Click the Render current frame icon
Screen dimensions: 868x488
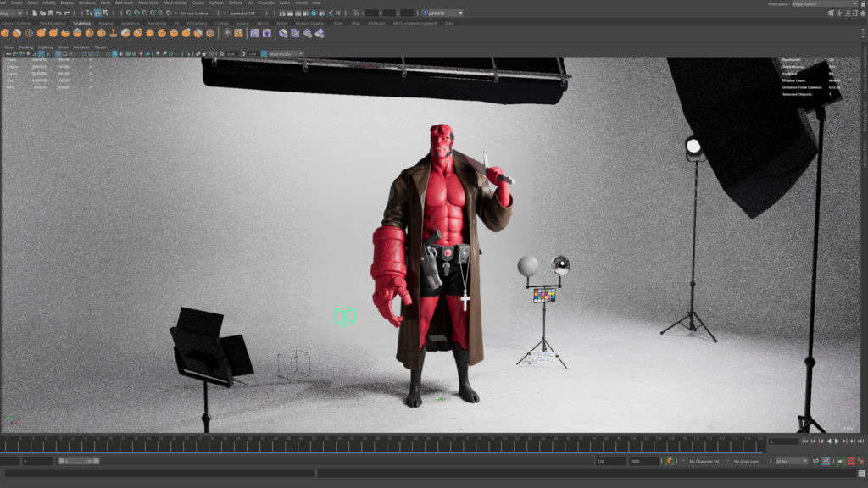290,14
